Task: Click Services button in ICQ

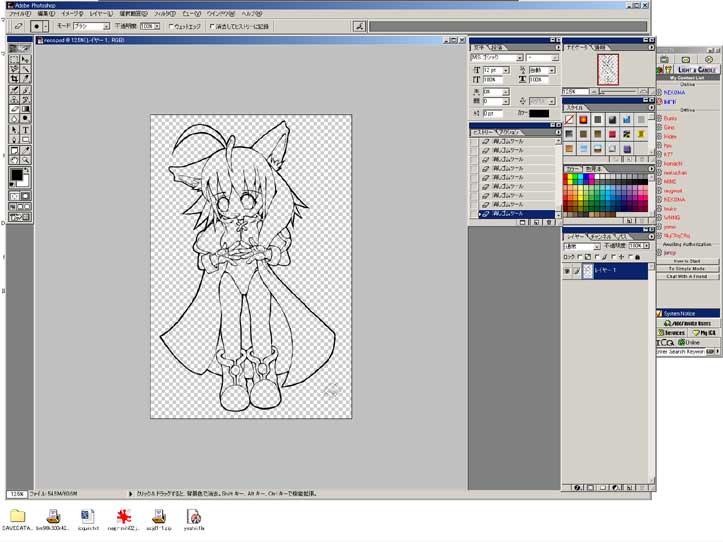Action: click(671, 333)
